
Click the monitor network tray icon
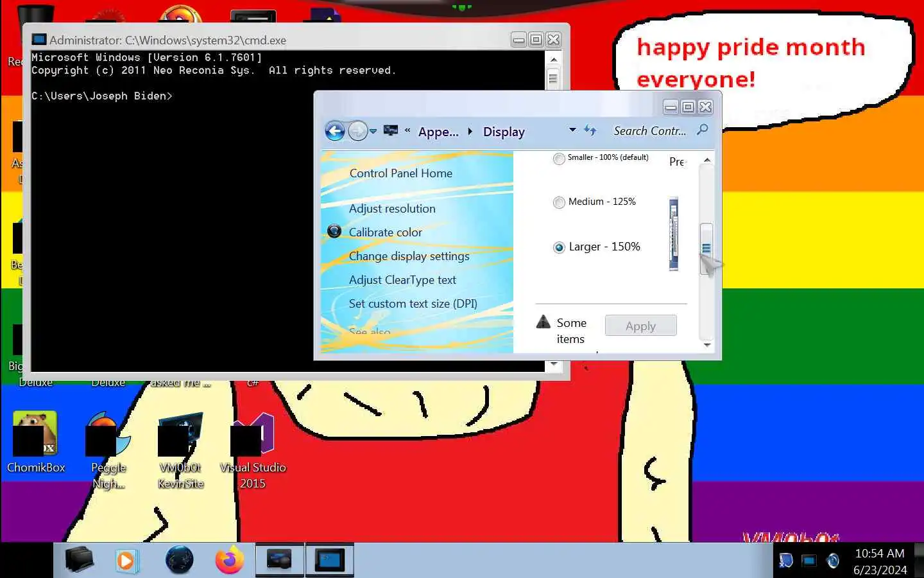pyautogui.click(x=809, y=561)
